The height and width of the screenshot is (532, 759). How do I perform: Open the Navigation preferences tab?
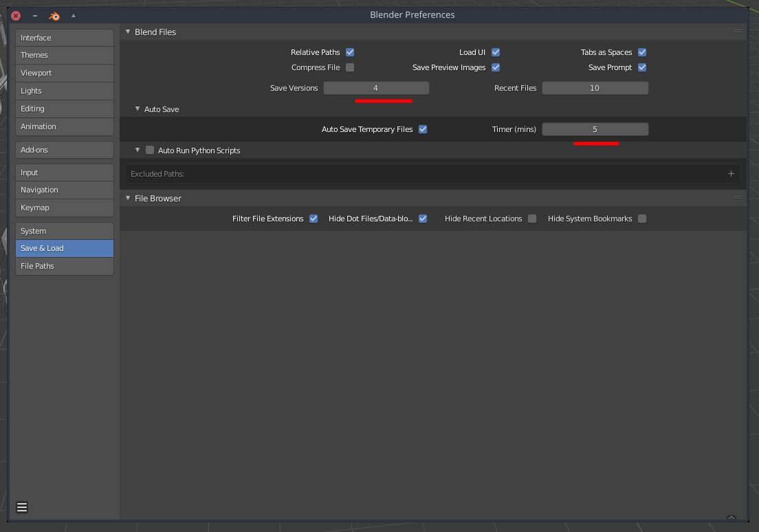(65, 190)
